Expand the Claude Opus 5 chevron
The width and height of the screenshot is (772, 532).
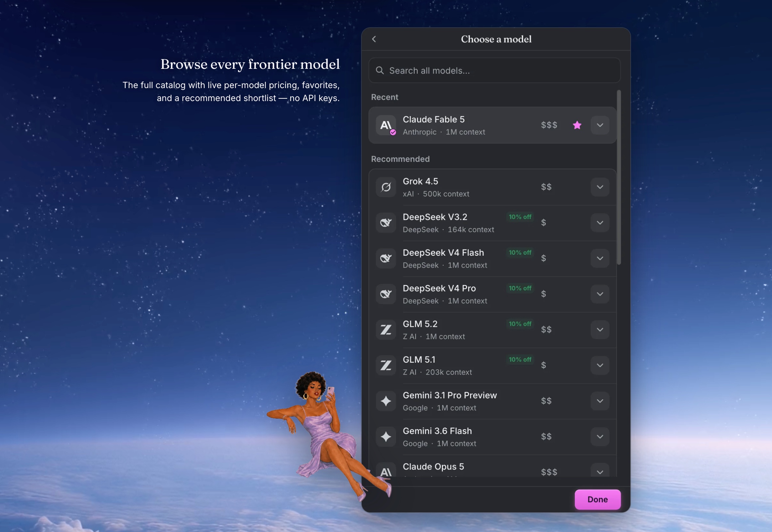(600, 470)
